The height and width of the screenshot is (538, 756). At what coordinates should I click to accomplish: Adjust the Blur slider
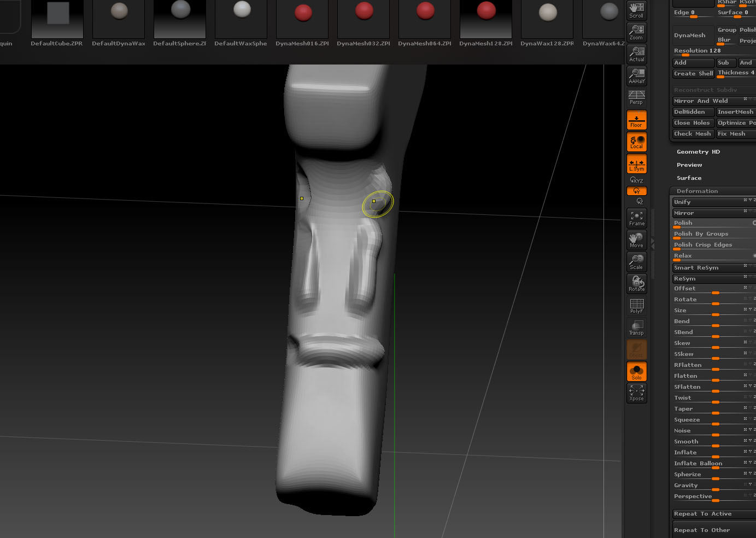click(726, 40)
